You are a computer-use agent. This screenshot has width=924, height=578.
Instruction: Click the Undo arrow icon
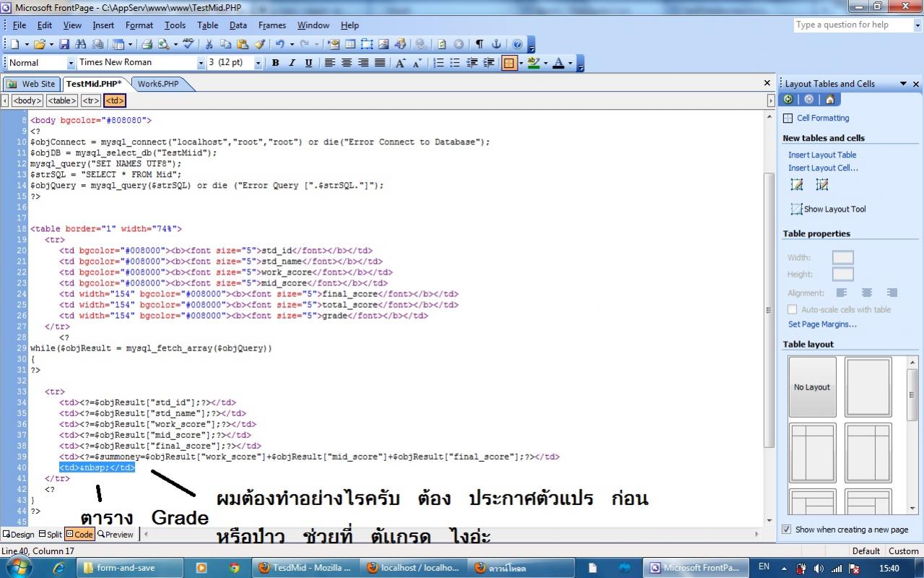pyautogui.click(x=280, y=44)
